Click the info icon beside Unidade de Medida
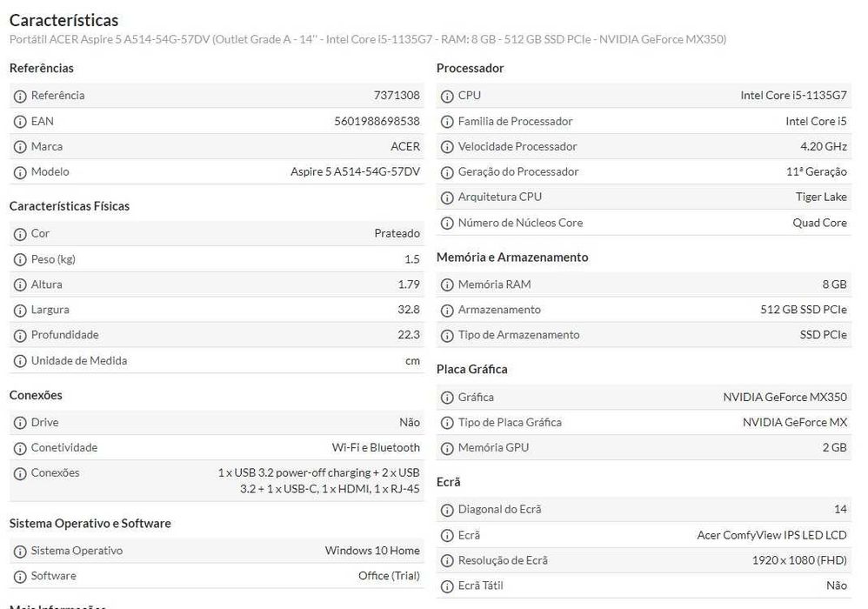The height and width of the screenshot is (609, 868). coord(20,362)
